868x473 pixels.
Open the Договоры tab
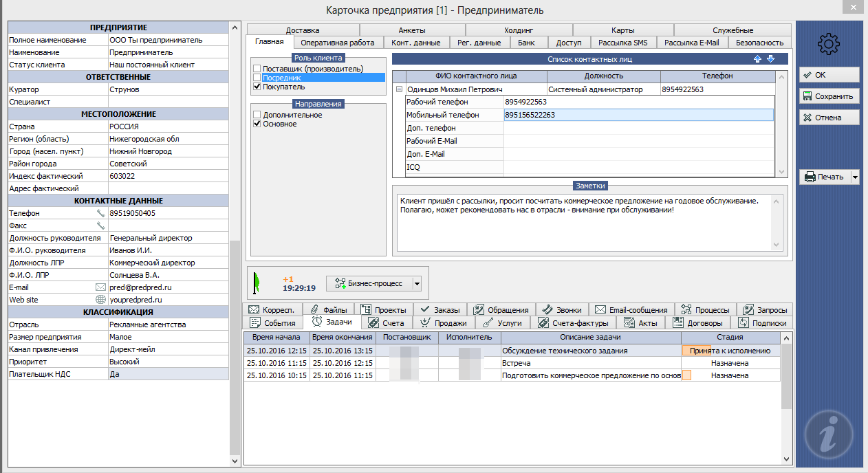pyautogui.click(x=698, y=323)
